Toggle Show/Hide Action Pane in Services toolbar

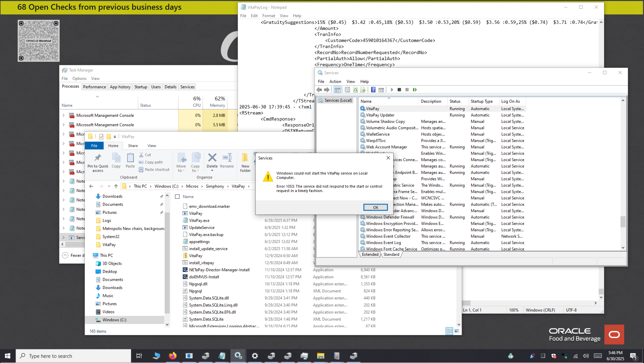point(381,90)
